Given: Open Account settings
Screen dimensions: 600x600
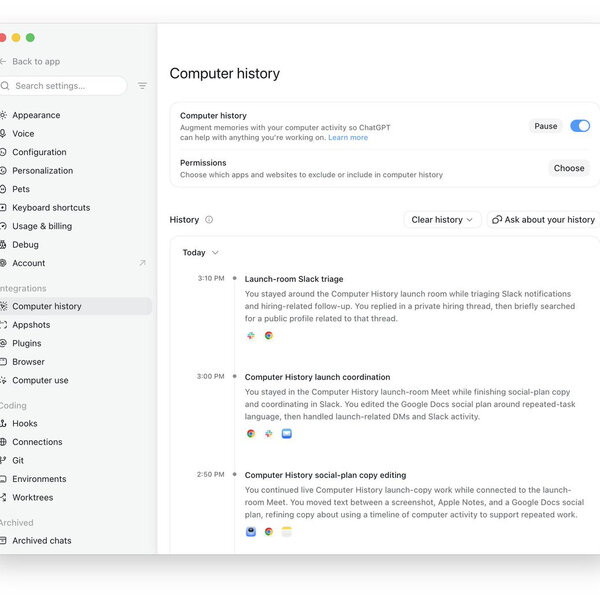Looking at the screenshot, I should pyautogui.click(x=28, y=263).
